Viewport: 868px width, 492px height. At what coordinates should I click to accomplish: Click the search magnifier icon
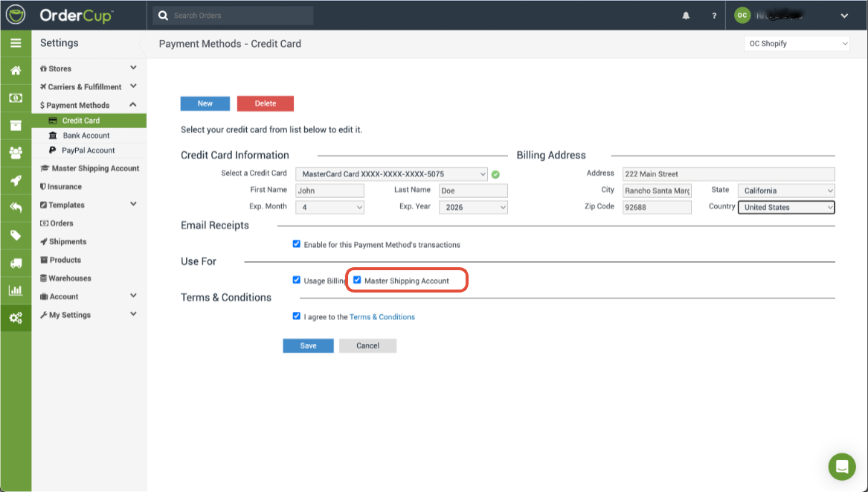pos(163,16)
